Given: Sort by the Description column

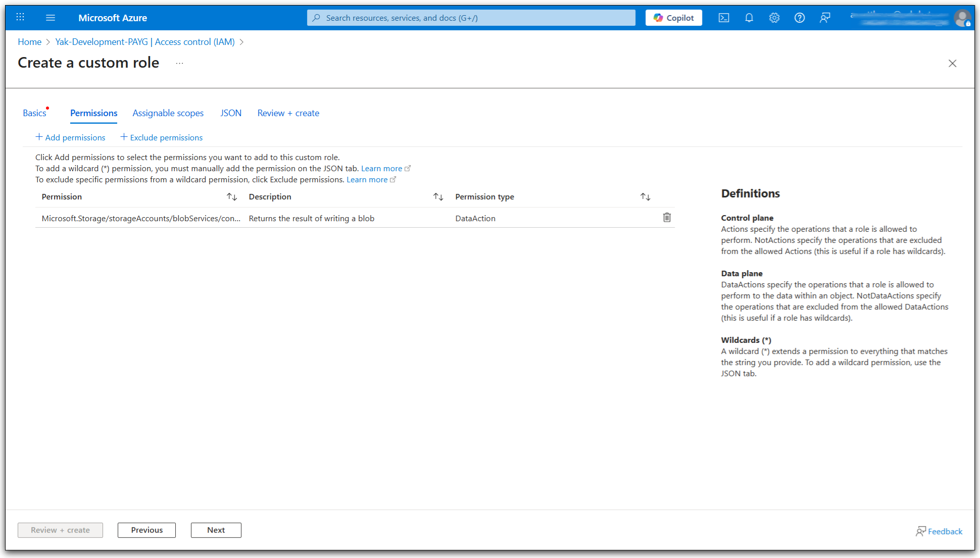Looking at the screenshot, I should (438, 196).
